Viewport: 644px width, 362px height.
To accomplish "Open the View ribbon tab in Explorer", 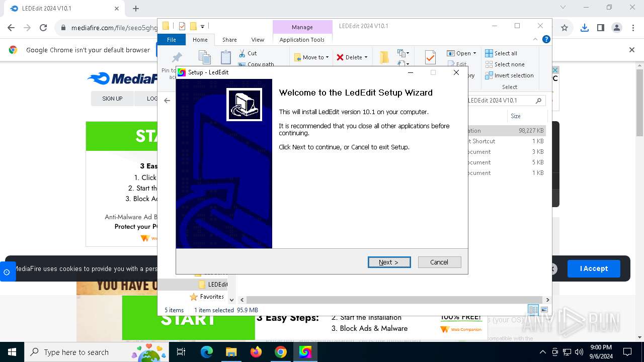I will coord(258,40).
